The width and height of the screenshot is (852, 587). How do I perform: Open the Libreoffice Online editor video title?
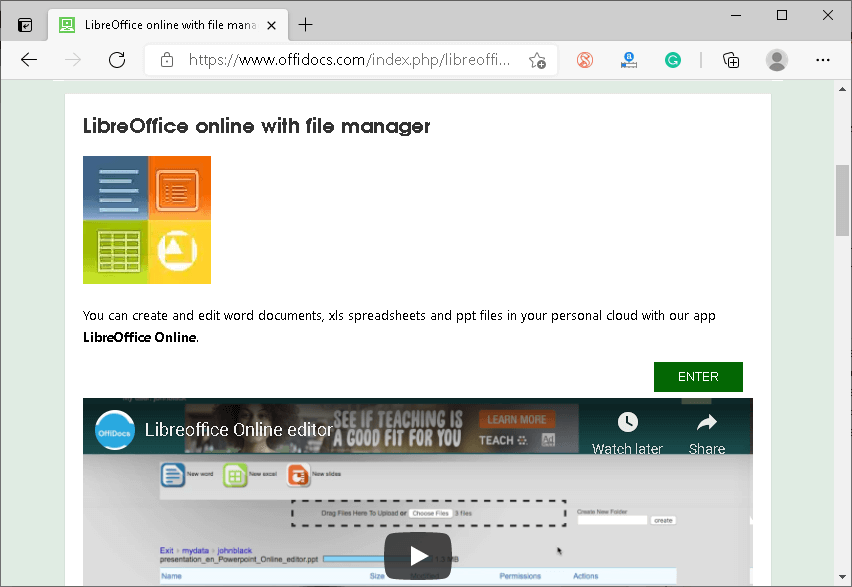(x=239, y=430)
